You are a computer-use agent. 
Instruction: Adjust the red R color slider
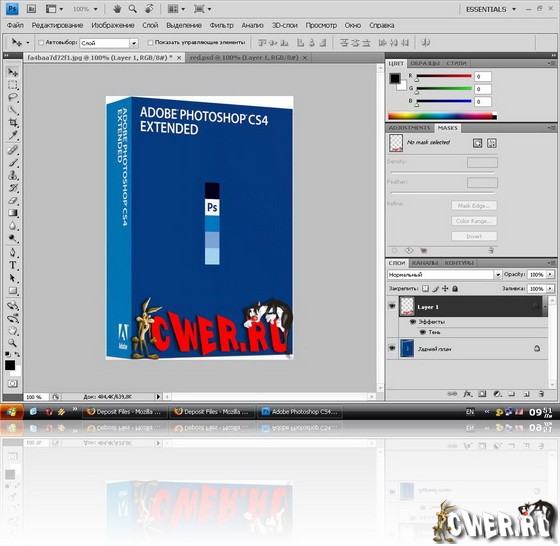tap(444, 76)
